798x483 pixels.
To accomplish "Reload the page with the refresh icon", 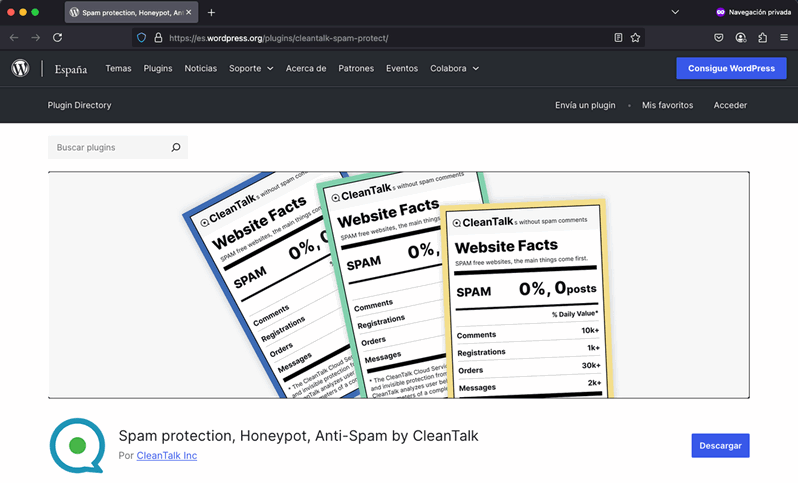I will pyautogui.click(x=58, y=38).
